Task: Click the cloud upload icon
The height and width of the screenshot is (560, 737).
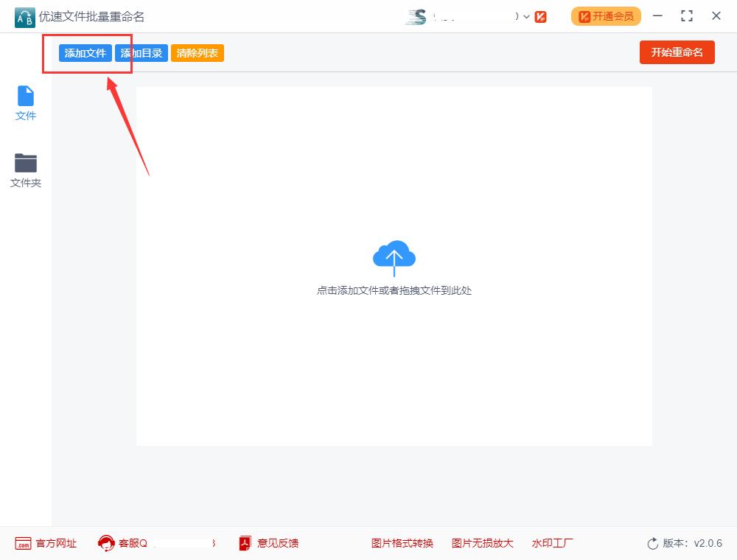Action: 394,257
